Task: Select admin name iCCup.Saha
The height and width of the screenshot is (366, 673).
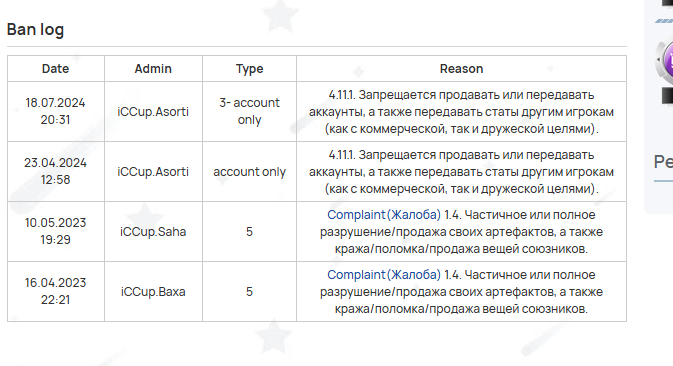Action: (153, 232)
